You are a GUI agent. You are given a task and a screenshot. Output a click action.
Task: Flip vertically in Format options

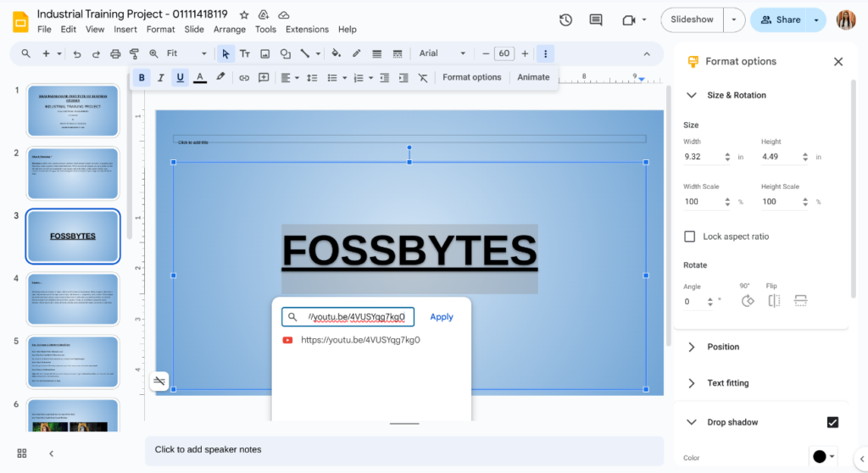click(800, 301)
